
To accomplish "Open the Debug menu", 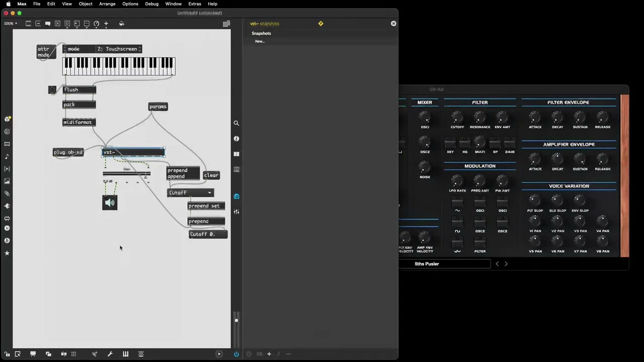I will pyautogui.click(x=151, y=4).
